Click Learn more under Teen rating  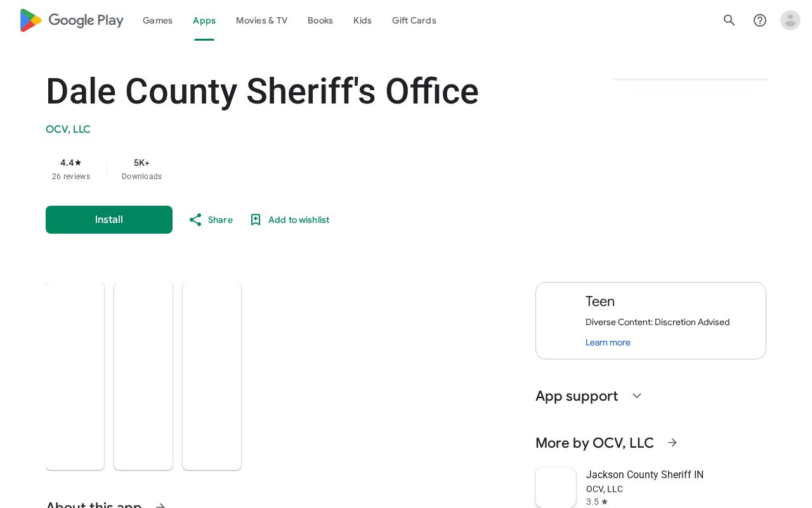click(x=608, y=342)
